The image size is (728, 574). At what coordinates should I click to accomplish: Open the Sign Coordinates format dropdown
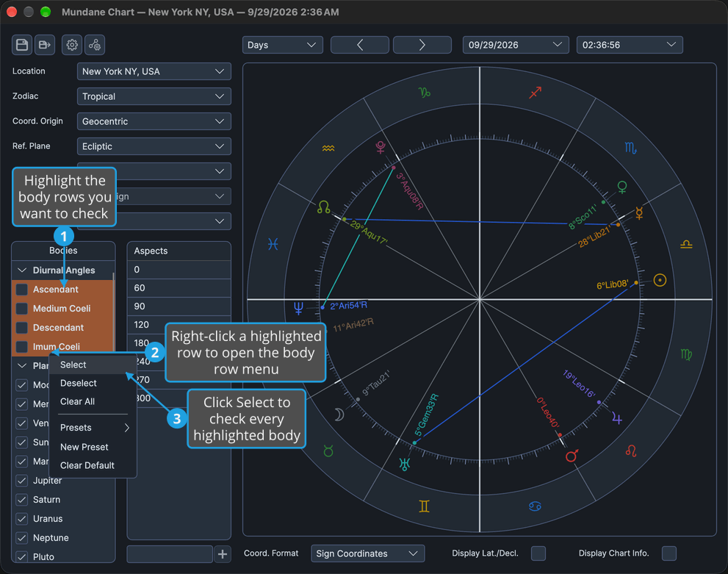point(368,553)
